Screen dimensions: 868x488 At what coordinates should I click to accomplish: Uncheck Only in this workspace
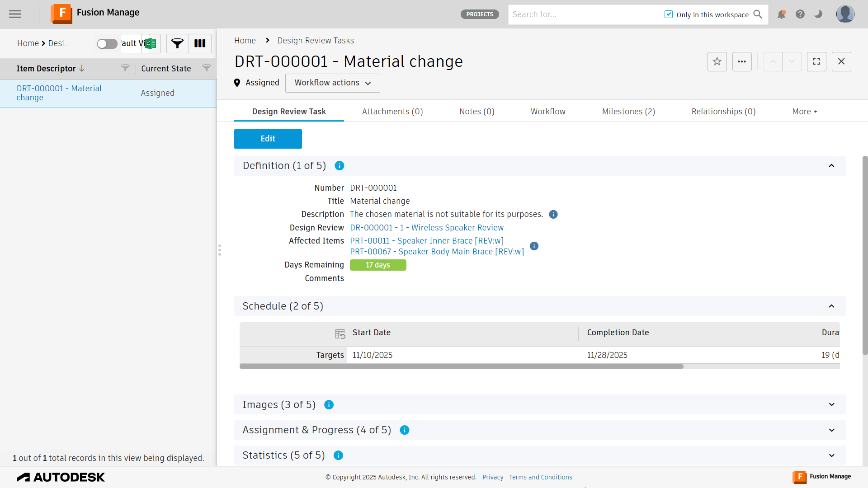pos(669,14)
